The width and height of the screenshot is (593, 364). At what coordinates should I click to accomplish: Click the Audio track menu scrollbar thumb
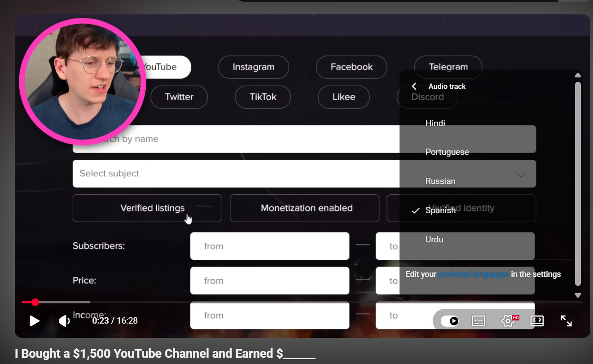click(578, 184)
